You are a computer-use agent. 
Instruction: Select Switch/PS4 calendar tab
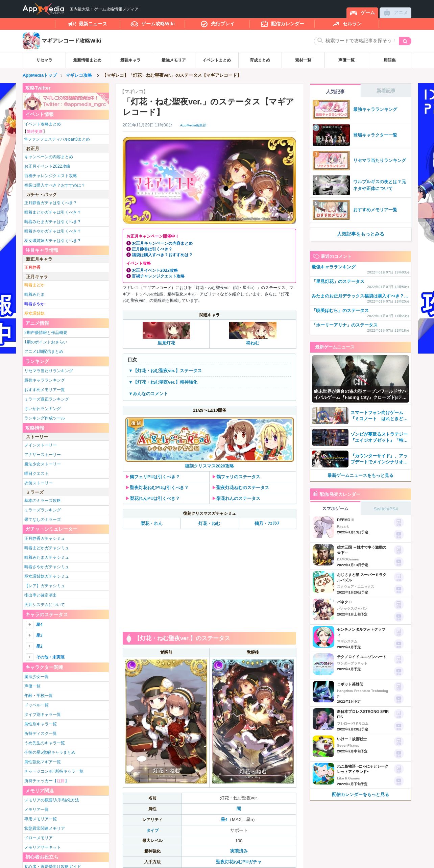[x=386, y=509]
